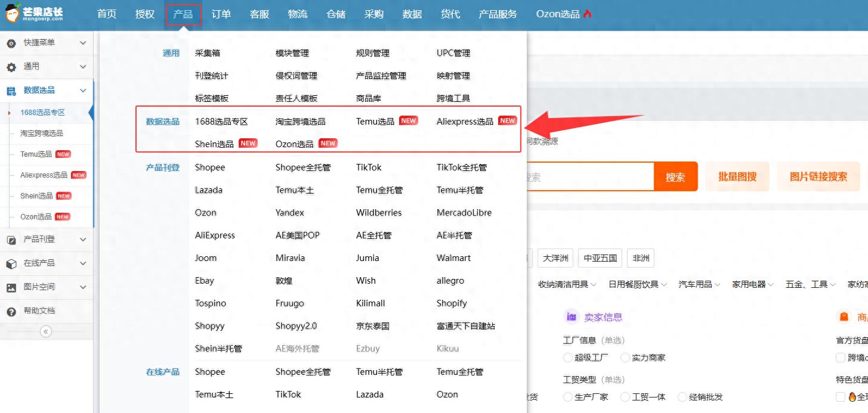Open 采集箱 in the 通用 menu
The image size is (868, 413).
[208, 53]
